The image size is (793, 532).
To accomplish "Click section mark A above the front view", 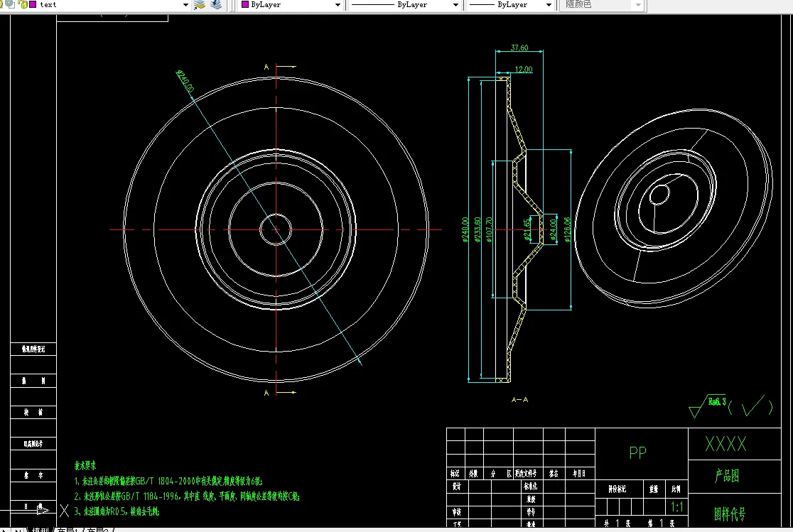I will coord(266,67).
